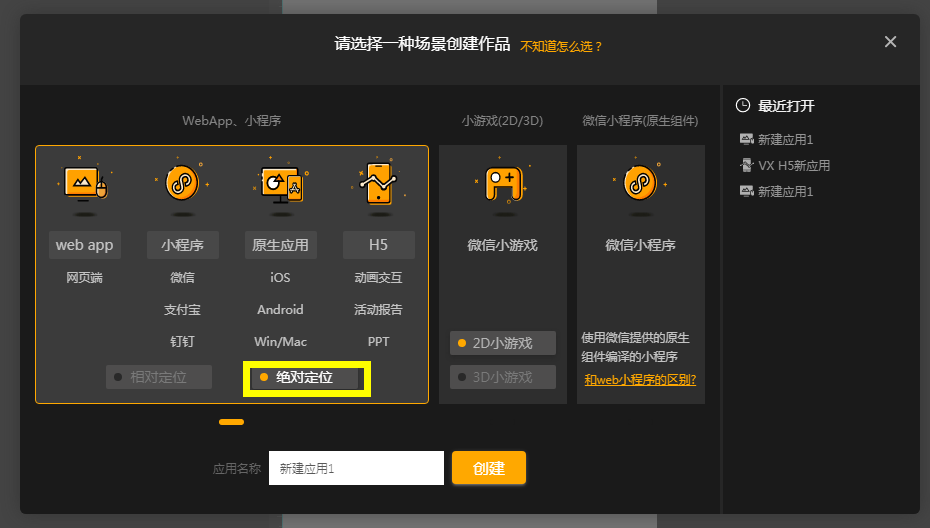Click the 创建 button
Viewport: 930px width, 528px height.
[x=489, y=468]
